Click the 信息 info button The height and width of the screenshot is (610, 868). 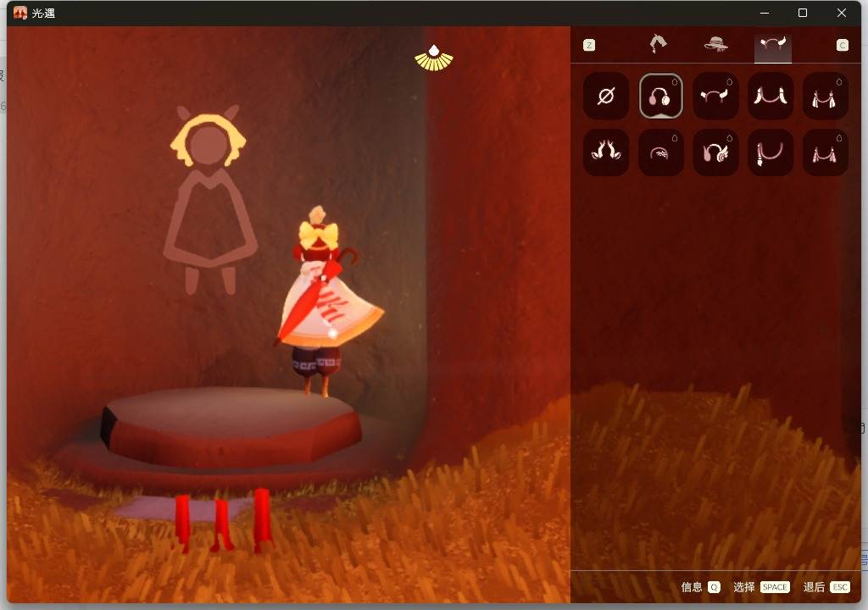click(x=691, y=587)
